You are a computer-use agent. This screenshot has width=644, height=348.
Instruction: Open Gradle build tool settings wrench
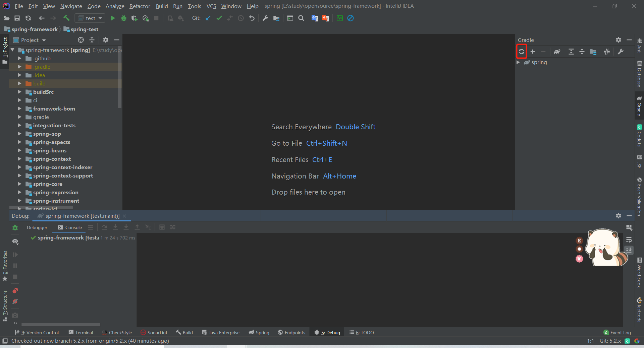pos(621,52)
